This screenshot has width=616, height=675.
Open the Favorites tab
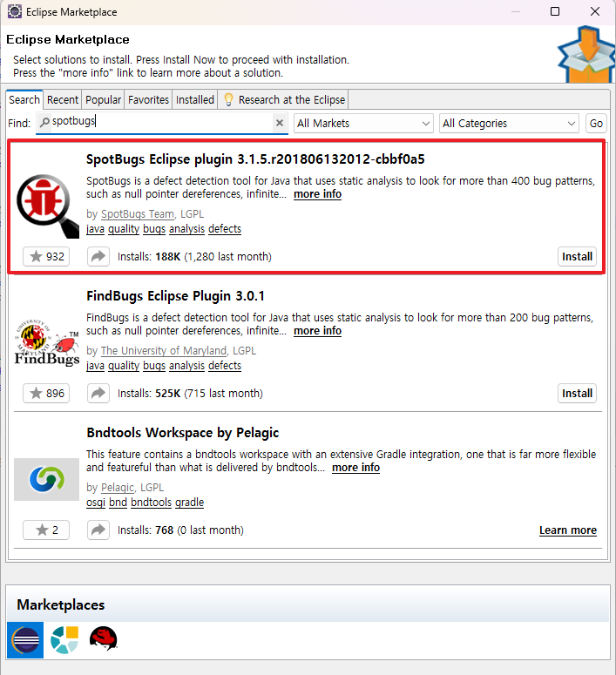[148, 100]
